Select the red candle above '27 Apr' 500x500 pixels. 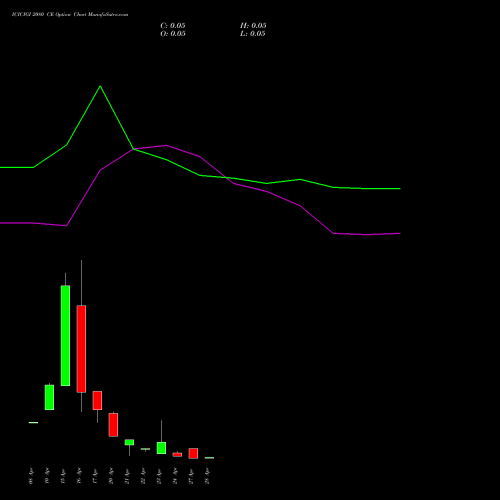coord(193,453)
